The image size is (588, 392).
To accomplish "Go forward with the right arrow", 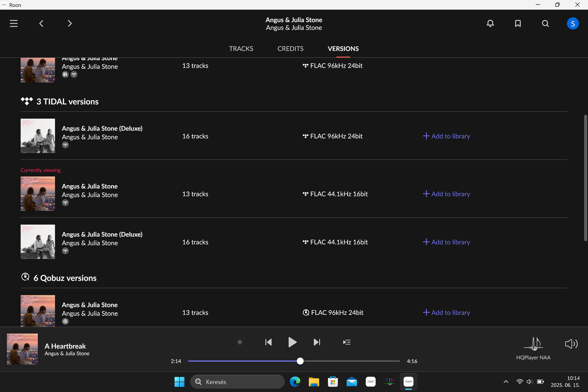I will (70, 24).
